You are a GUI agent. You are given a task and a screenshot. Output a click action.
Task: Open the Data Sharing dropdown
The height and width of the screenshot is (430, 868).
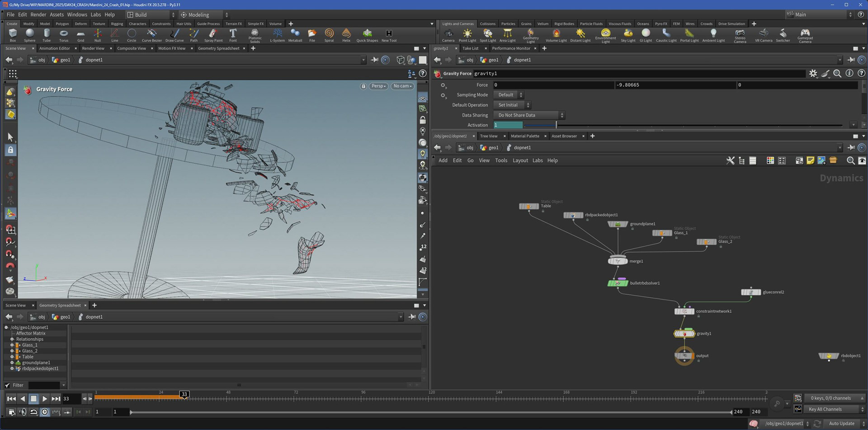[529, 115]
